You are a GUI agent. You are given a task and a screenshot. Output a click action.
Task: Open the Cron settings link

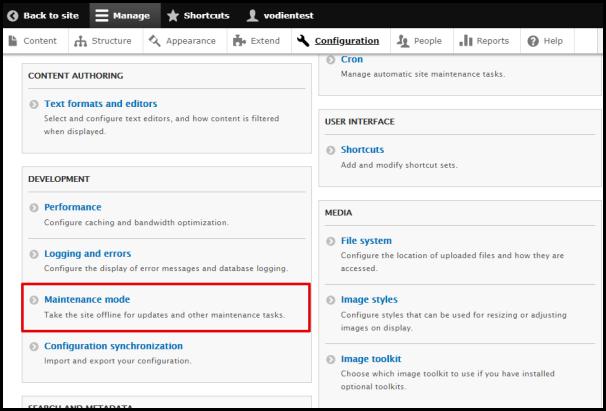pos(352,59)
